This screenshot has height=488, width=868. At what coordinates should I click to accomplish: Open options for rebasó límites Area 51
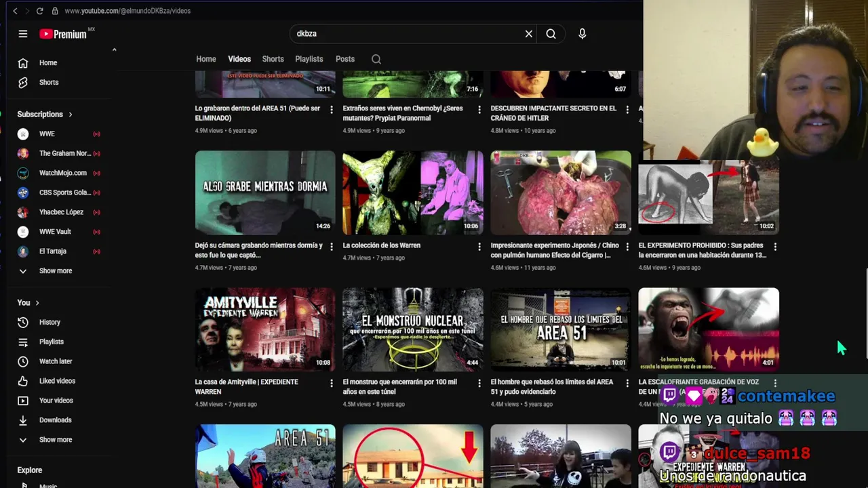(x=627, y=383)
